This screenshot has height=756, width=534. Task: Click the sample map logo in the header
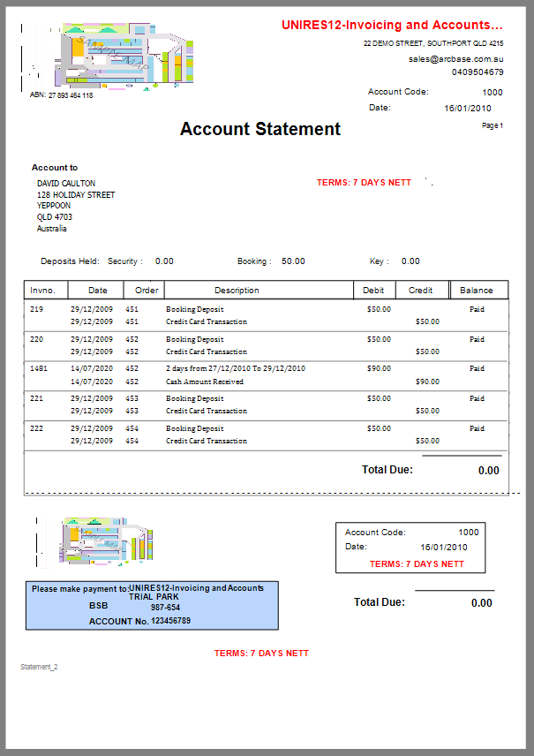click(107, 57)
